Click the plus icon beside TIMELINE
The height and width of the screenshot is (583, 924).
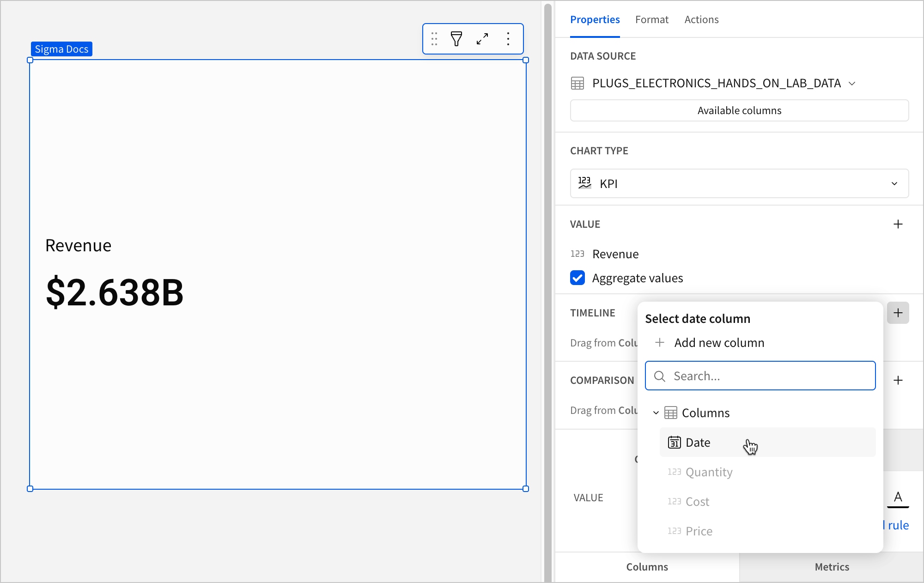click(898, 313)
